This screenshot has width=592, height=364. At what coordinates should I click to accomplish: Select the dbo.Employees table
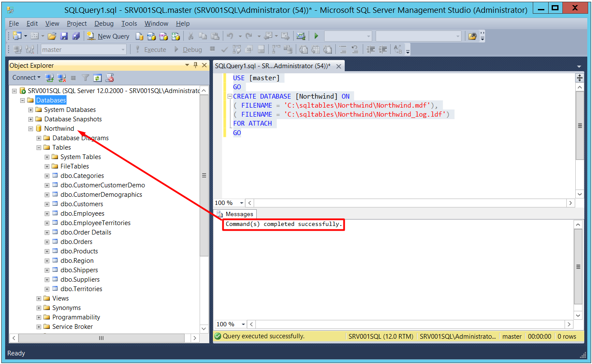82,214
